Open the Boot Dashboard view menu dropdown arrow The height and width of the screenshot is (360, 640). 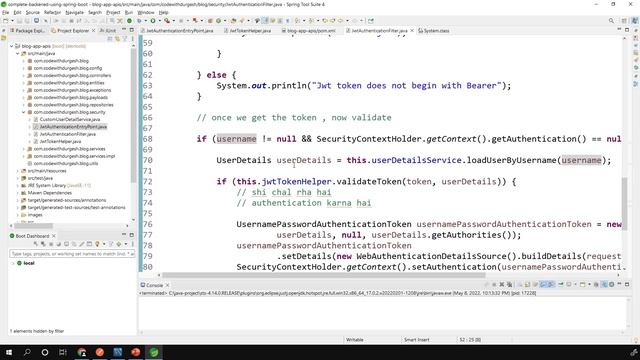coord(126,244)
